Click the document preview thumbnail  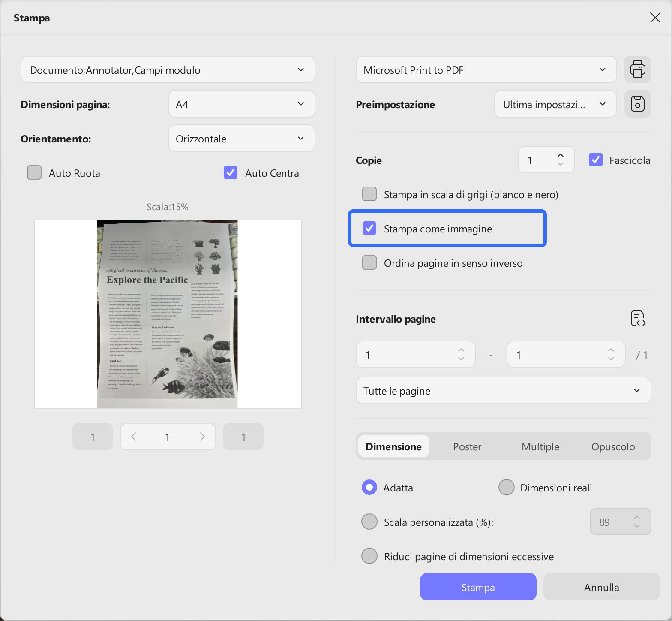(168, 314)
